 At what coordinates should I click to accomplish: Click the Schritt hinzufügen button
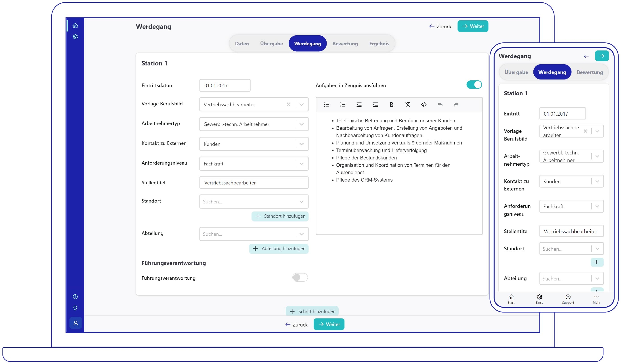point(312,311)
